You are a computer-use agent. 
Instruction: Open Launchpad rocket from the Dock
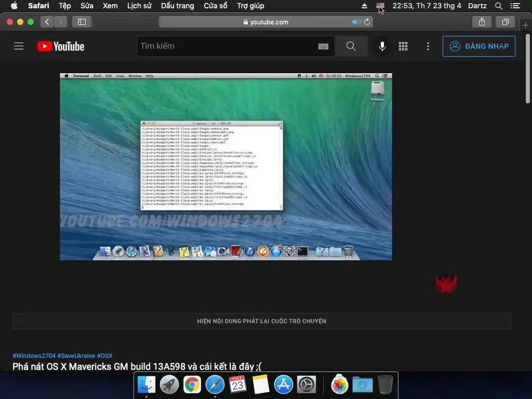(169, 385)
